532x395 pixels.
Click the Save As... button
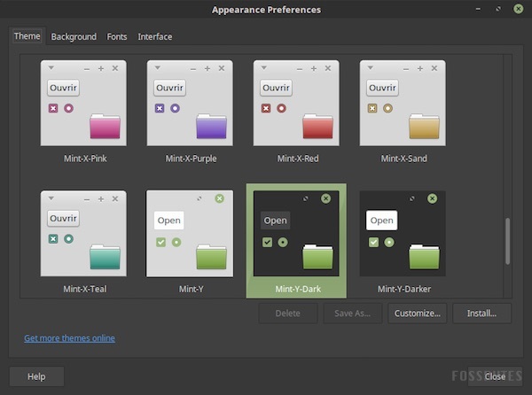(x=353, y=314)
